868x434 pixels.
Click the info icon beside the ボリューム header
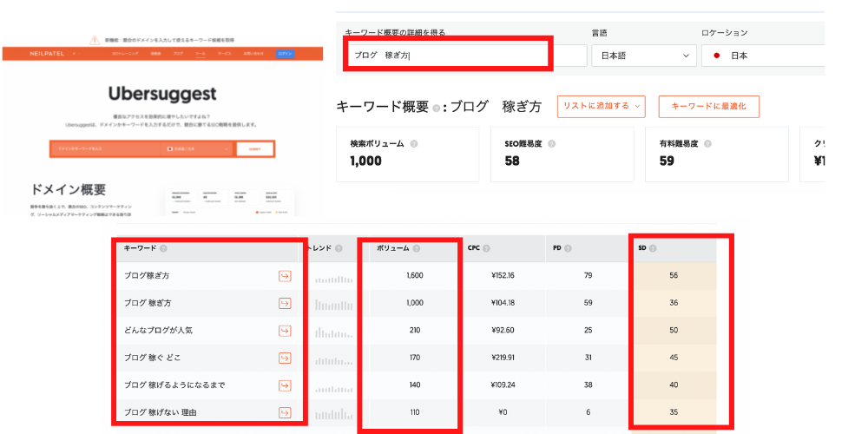(x=416, y=248)
